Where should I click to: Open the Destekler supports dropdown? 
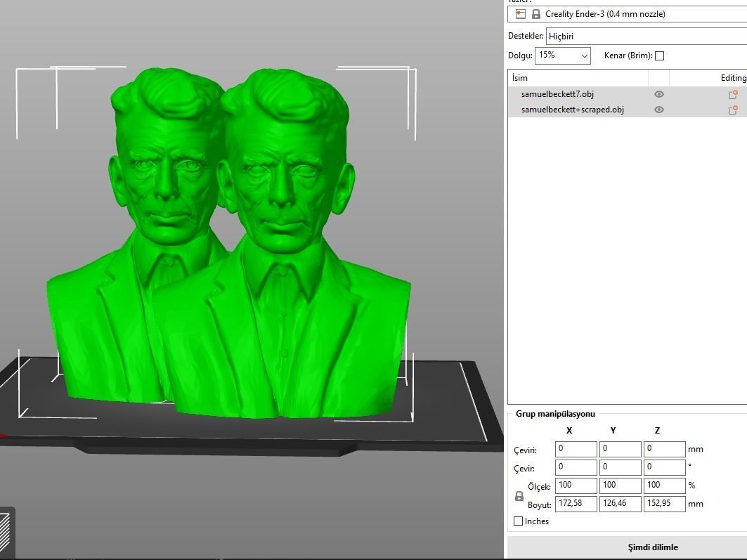pyautogui.click(x=646, y=37)
